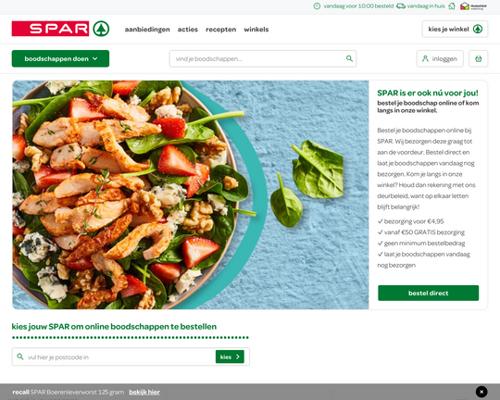Open the recepten menu item
The image size is (500, 400).
[x=221, y=29]
